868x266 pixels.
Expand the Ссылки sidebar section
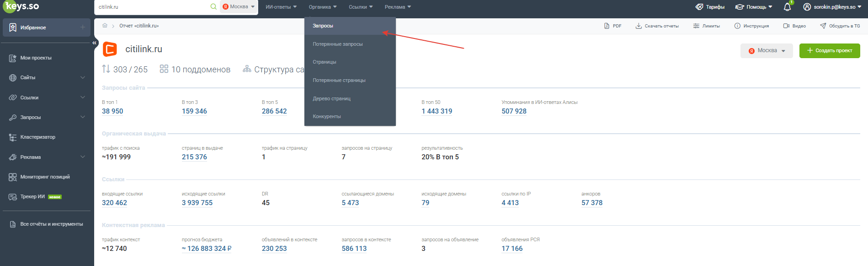click(x=47, y=98)
